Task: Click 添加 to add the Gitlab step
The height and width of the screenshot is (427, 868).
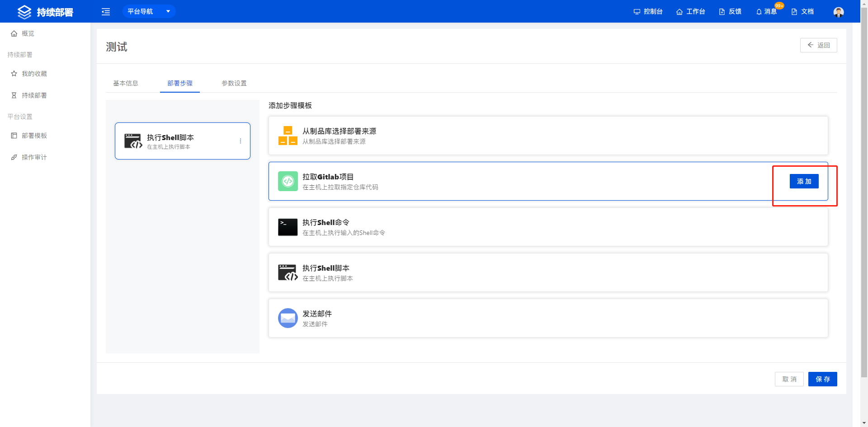Action: 804,181
